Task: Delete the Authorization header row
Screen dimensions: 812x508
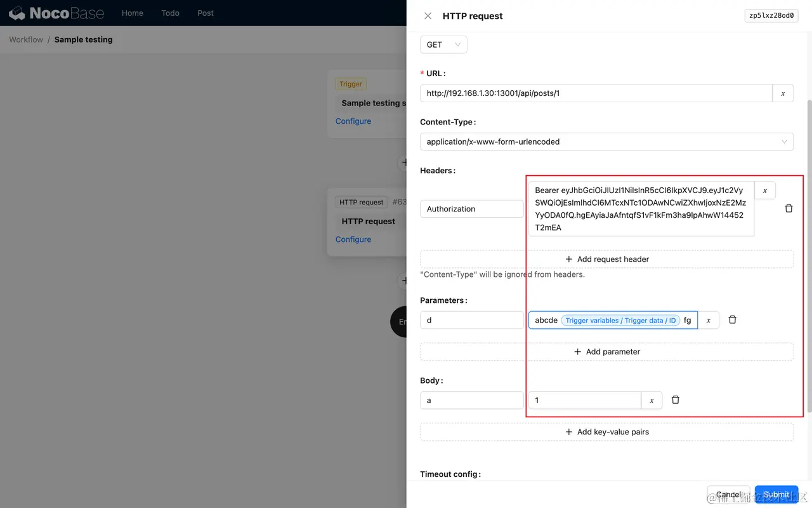Action: (x=789, y=208)
